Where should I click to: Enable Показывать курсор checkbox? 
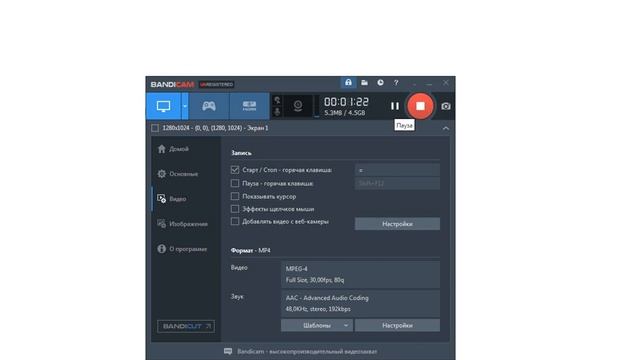coord(235,196)
